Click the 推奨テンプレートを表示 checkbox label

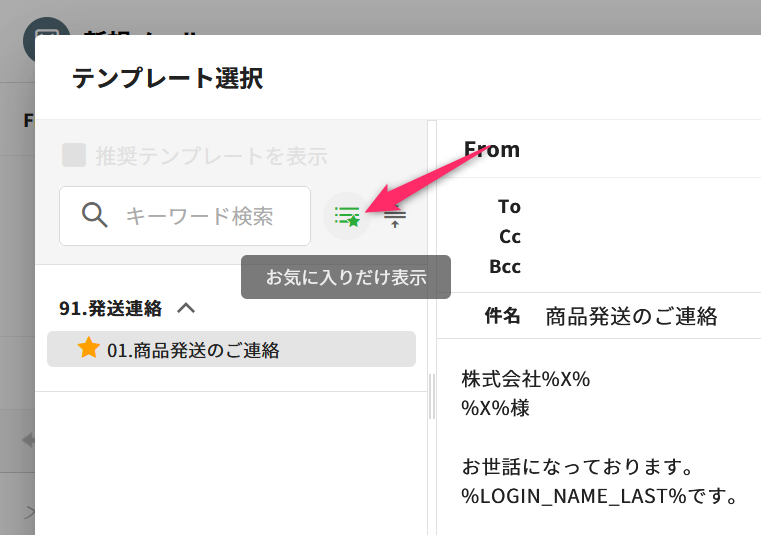point(211,156)
